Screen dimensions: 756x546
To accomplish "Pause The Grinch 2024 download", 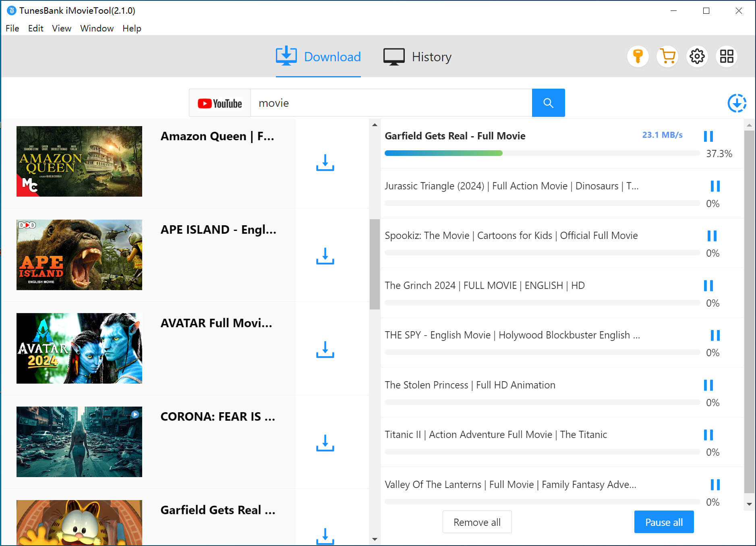I will tap(708, 286).
